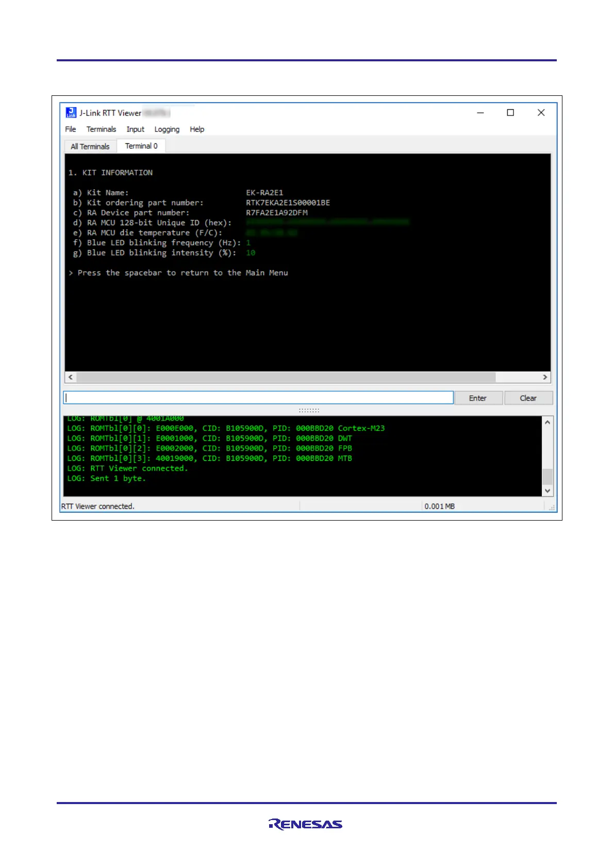
Task: Click the log line ending 'Cortex-M23'
Action: coord(226,428)
